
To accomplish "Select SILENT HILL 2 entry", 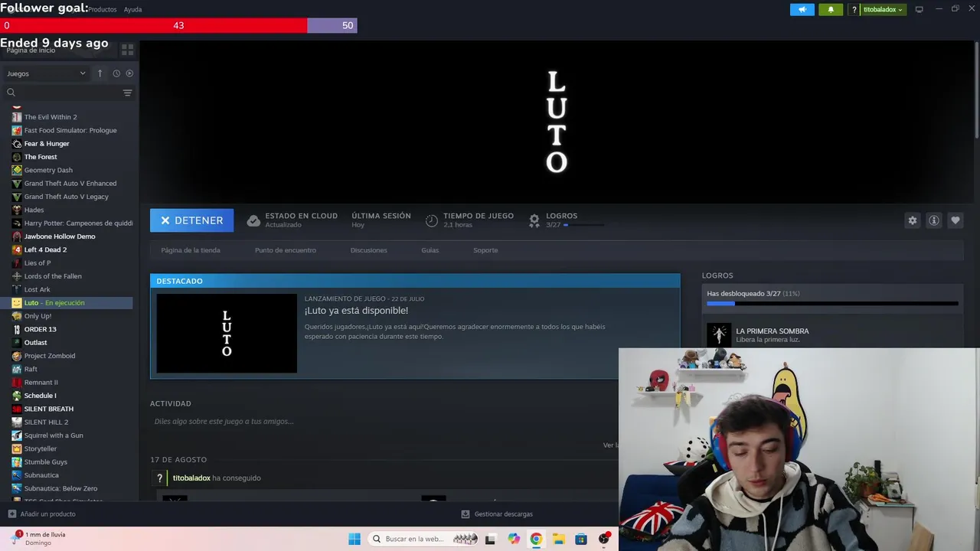I will pos(46,422).
